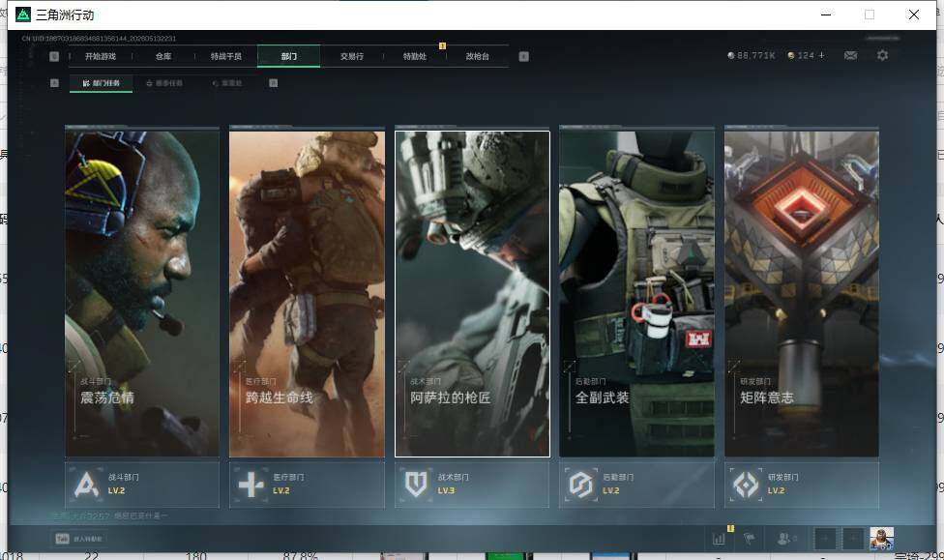This screenshot has height=560, width=944.
Task: Click the previous sub-tab key icon left of 部门任务
Action: (54, 83)
